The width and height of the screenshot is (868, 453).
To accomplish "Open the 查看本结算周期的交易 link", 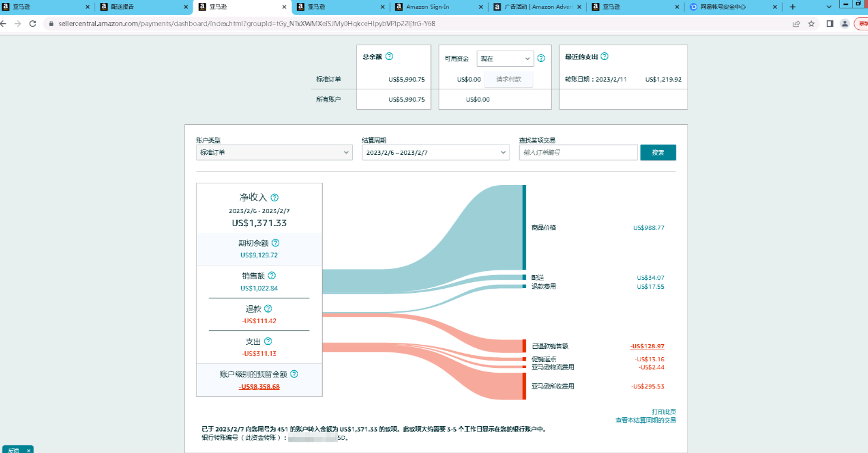I will click(645, 420).
